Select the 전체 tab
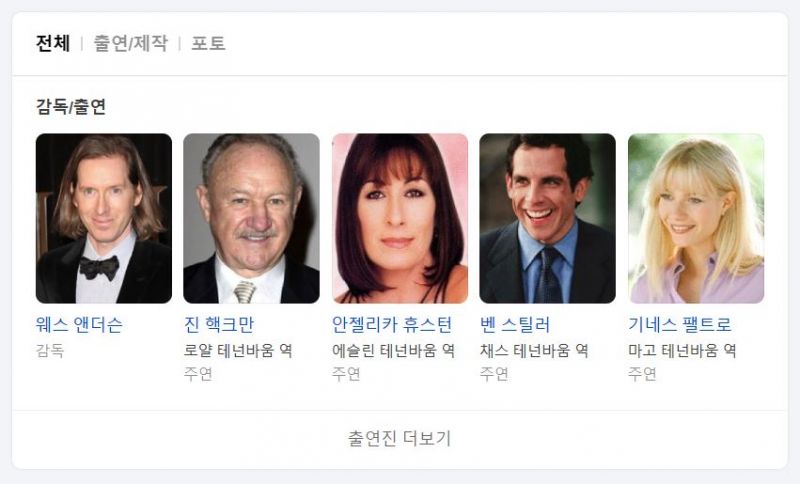Viewport: 800px width, 484px height. (53, 43)
